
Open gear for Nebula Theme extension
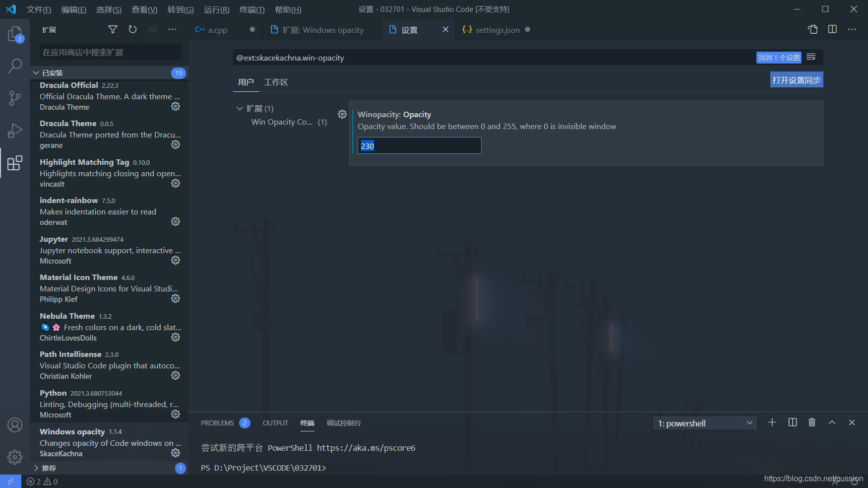pyautogui.click(x=176, y=337)
